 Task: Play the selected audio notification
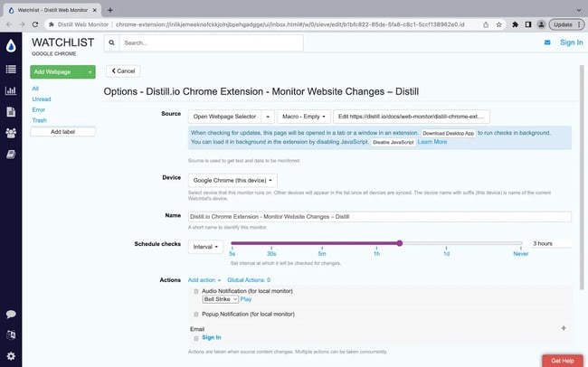(x=246, y=299)
